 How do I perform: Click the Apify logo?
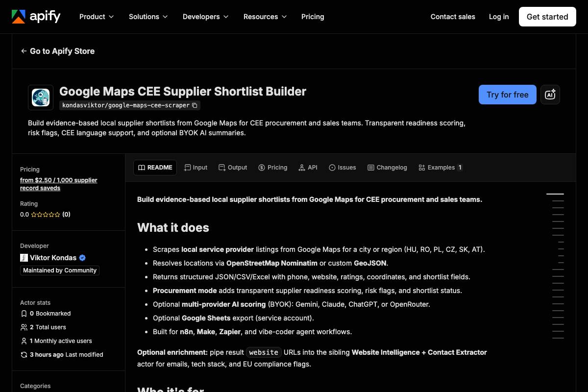click(36, 17)
